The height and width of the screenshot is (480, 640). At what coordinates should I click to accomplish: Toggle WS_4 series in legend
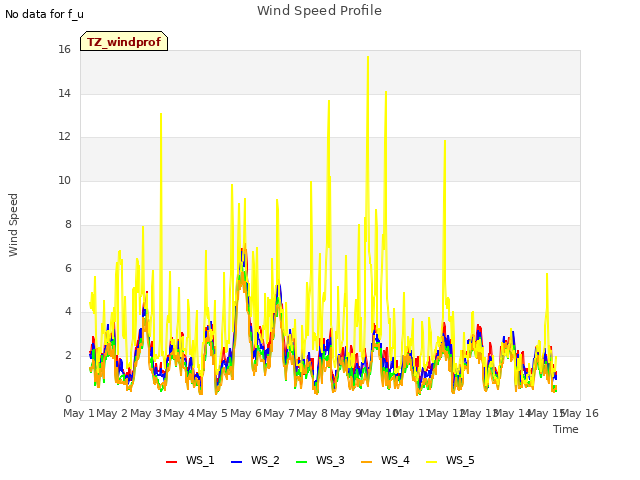385,460
